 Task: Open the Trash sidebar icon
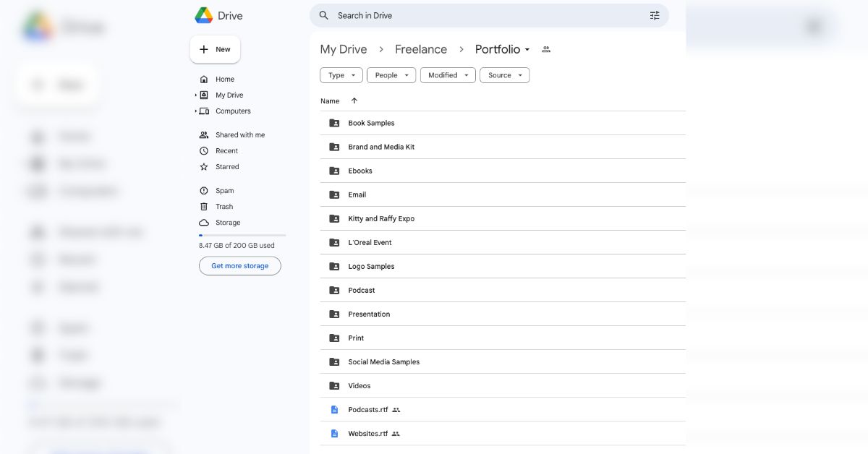coord(205,206)
